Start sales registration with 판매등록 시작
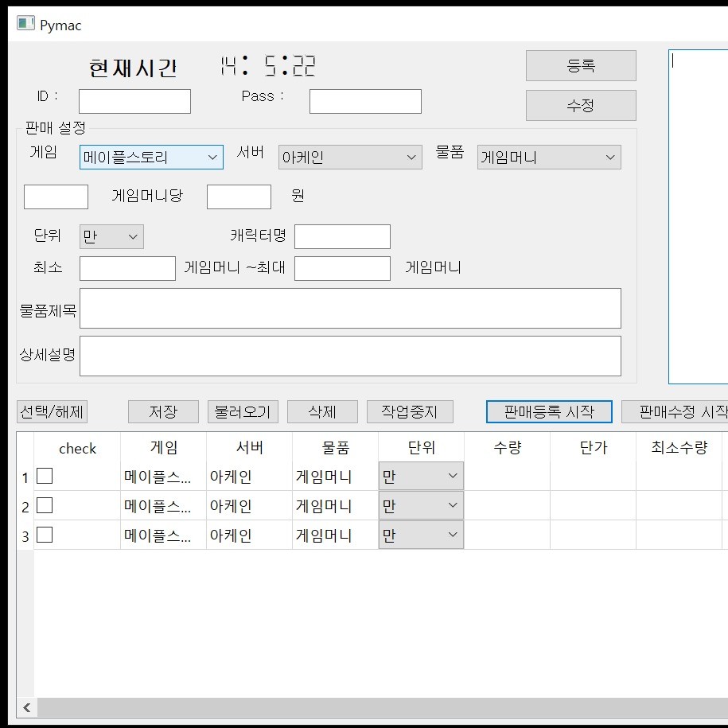Screen dimensions: 728x728 549,411
